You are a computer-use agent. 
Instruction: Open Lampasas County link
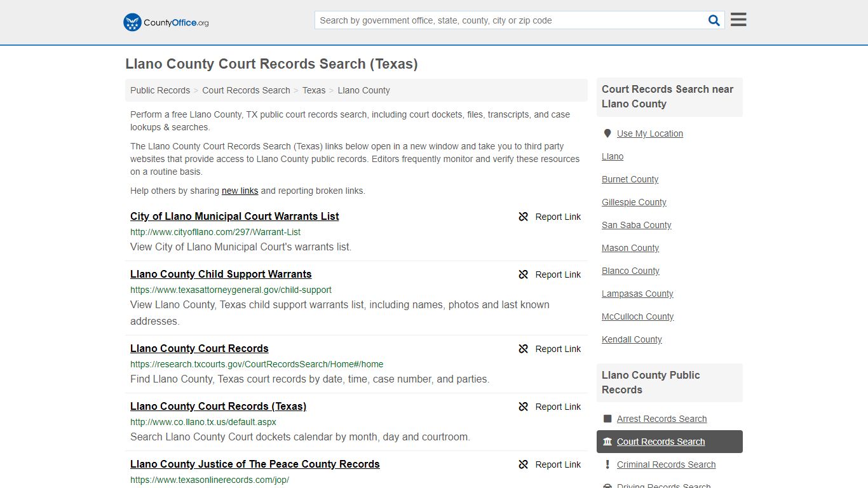coord(637,294)
